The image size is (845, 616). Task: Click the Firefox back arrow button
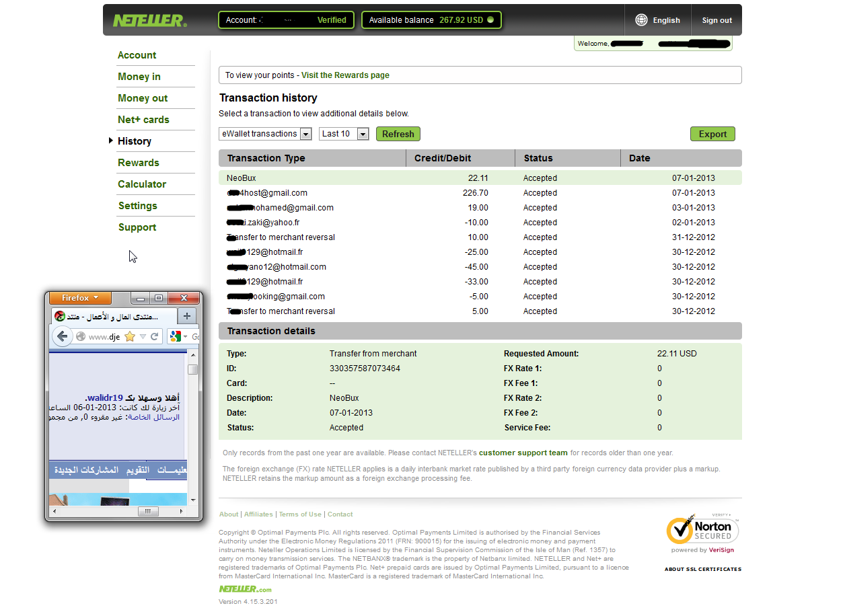tap(63, 336)
